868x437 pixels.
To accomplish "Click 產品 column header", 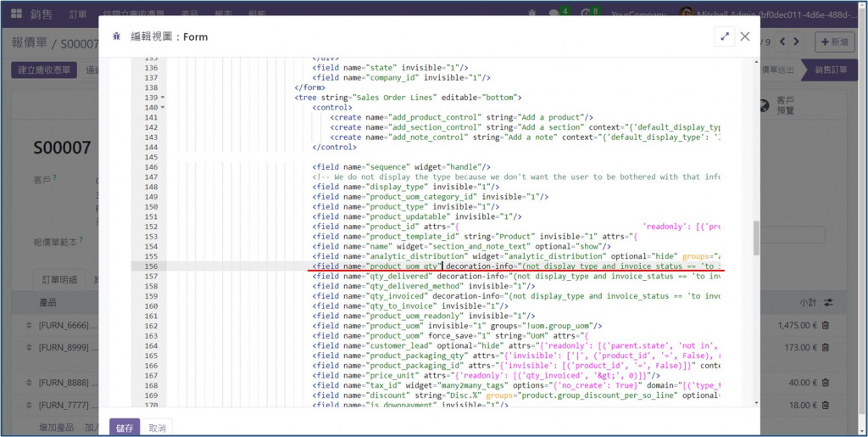I will tap(47, 302).
